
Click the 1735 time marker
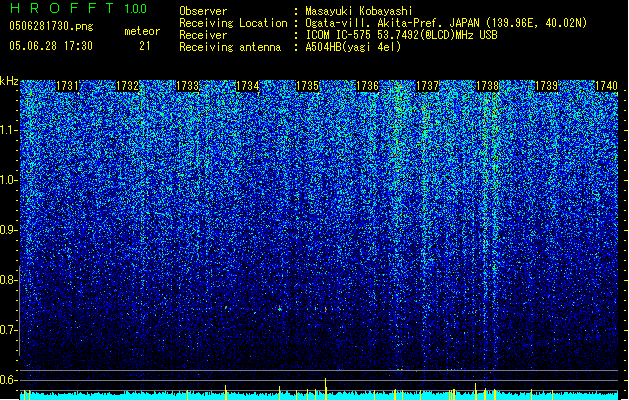[x=307, y=86]
